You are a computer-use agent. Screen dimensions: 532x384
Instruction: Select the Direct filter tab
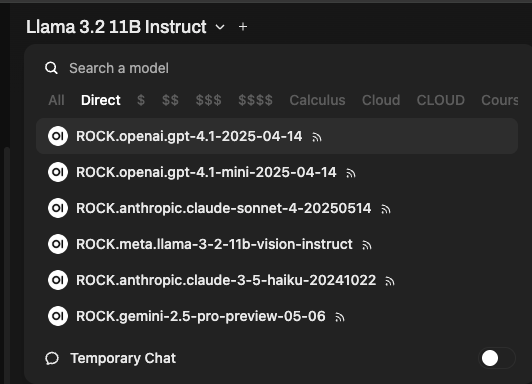pos(100,100)
